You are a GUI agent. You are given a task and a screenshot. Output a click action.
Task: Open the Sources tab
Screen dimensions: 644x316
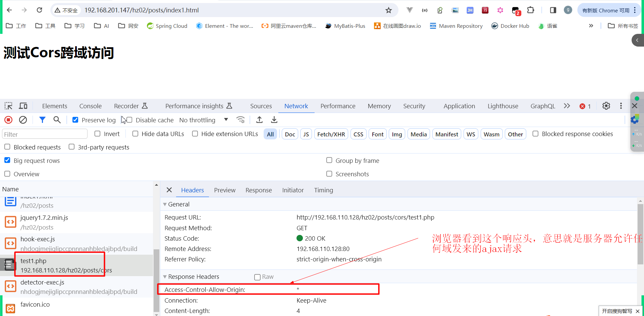click(261, 106)
